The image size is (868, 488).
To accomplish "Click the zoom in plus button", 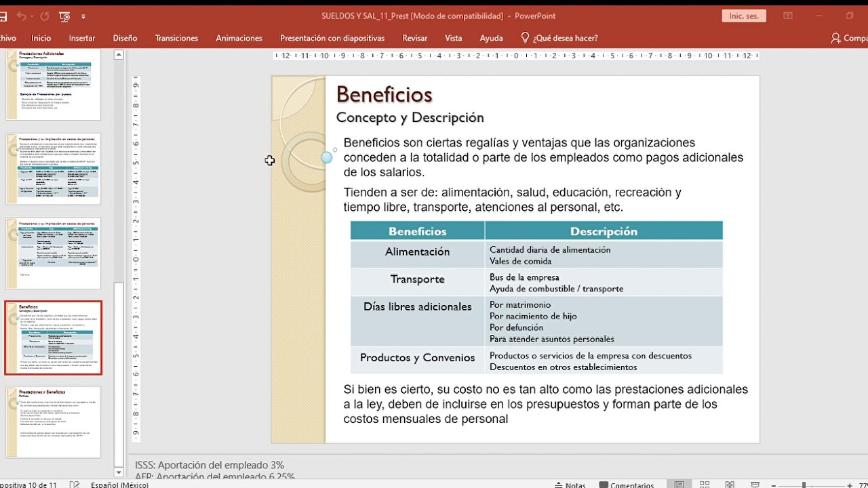I will pos(850,485).
